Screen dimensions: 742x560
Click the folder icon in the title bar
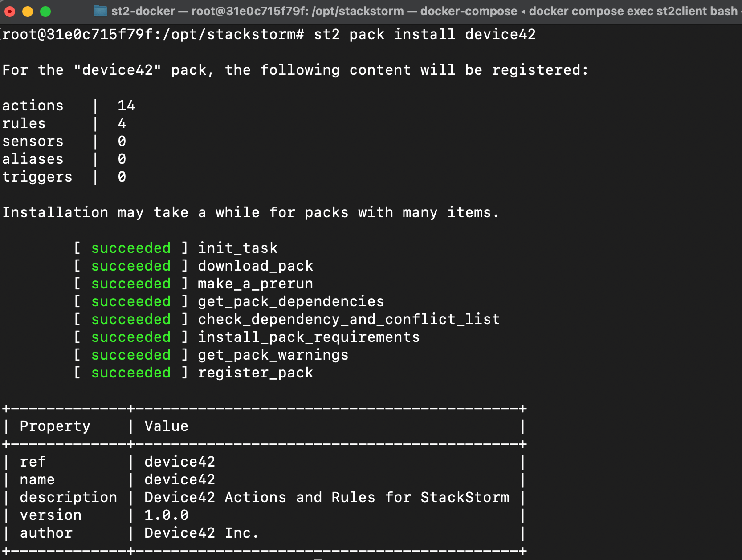(100, 11)
